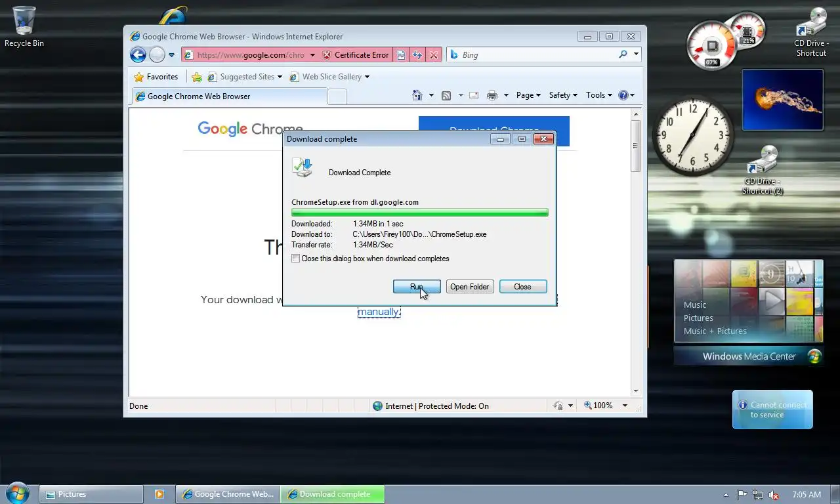Switch to the Google Chrome Web... taskbar button
This screenshot has height=504, width=840.
[228, 494]
